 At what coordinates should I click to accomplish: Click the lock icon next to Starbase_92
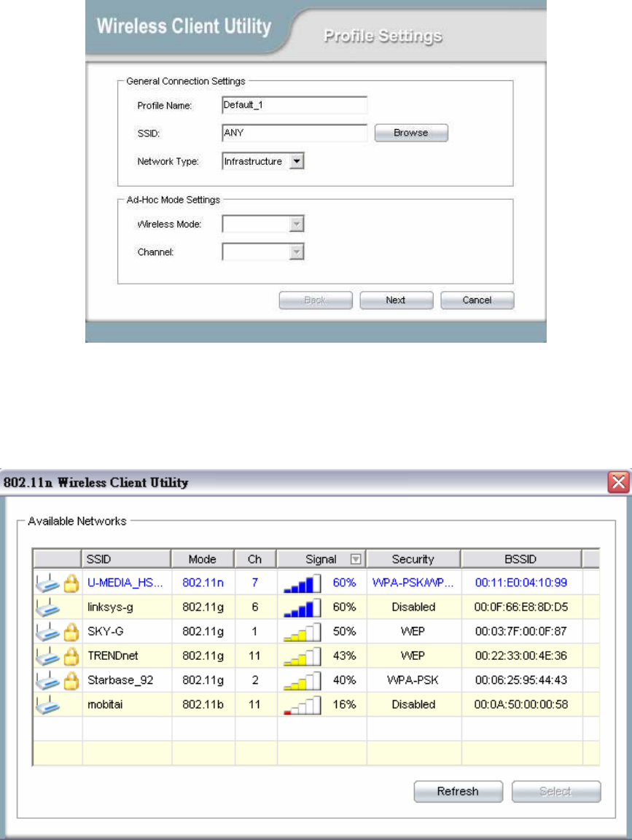click(71, 681)
